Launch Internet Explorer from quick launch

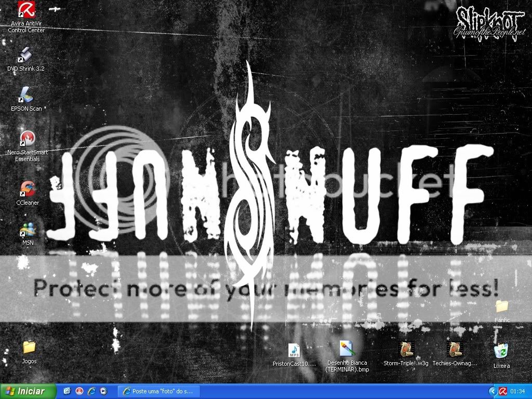tap(91, 391)
